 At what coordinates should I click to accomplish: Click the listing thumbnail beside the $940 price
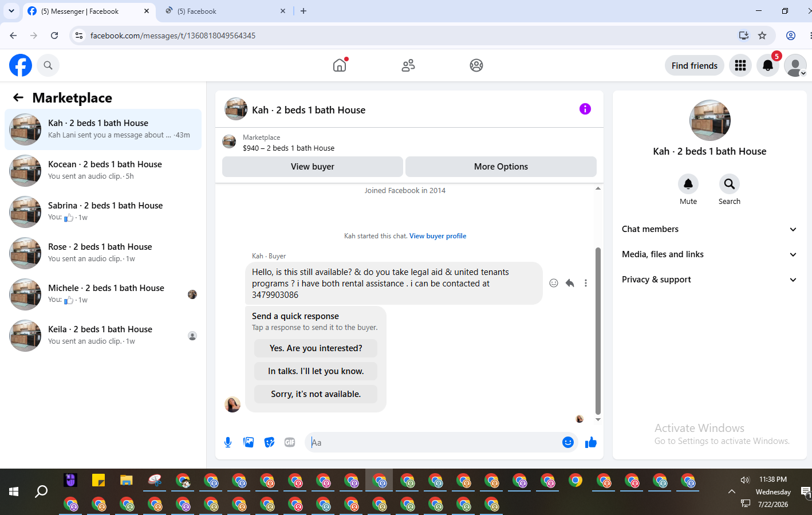[229, 142]
